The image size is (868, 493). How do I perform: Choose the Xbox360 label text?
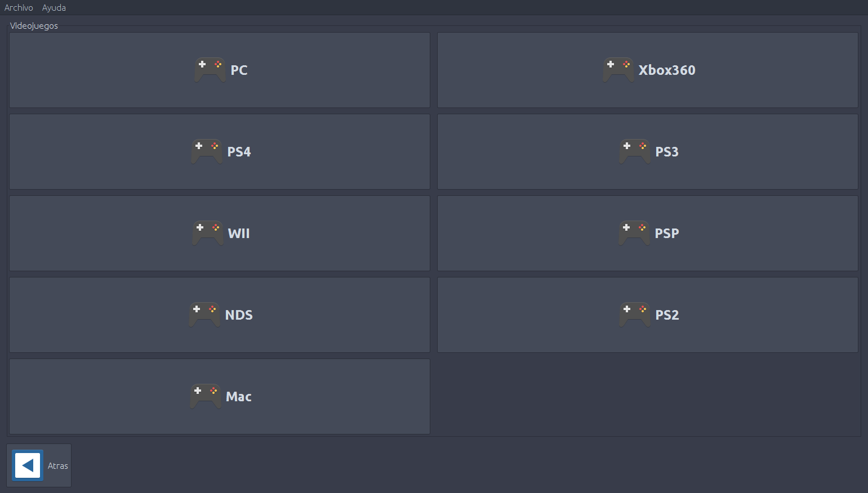coord(667,70)
